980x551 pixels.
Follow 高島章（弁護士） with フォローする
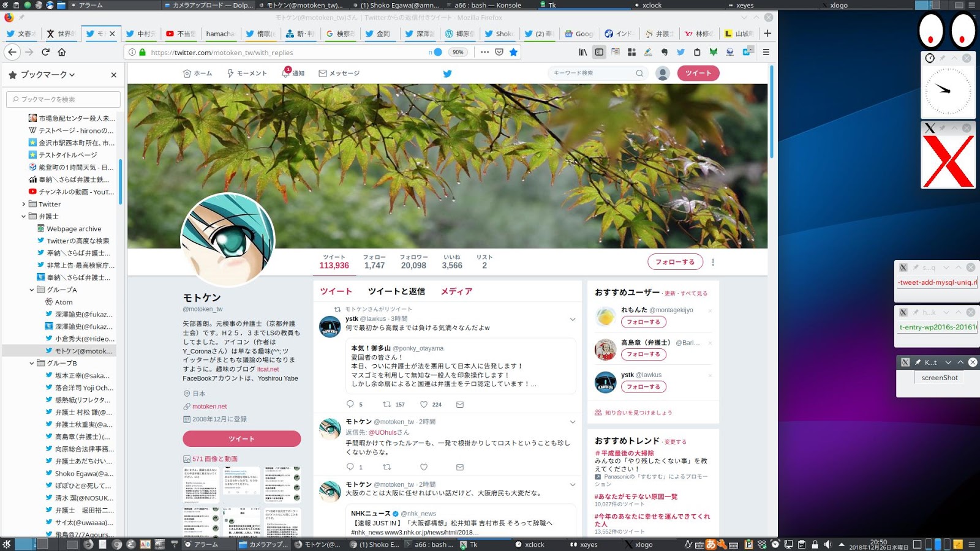pyautogui.click(x=643, y=354)
